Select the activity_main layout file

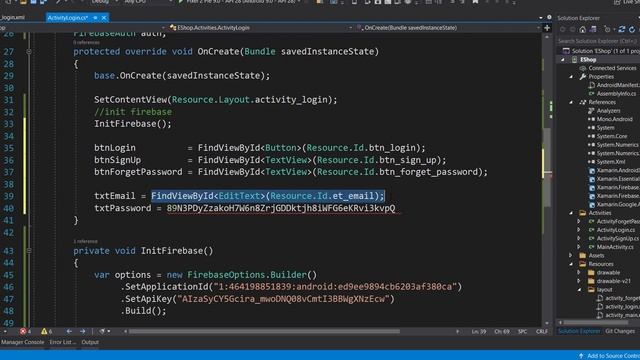pyautogui.click(x=622, y=315)
